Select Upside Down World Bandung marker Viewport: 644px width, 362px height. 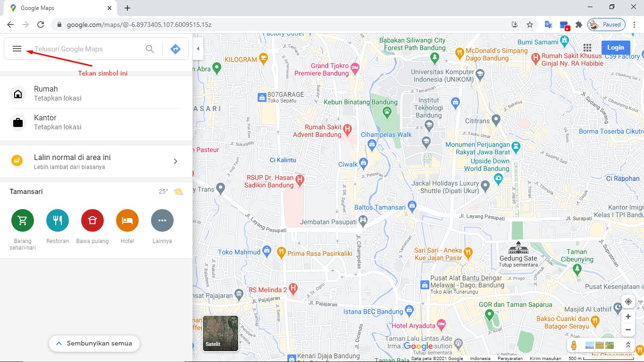click(499, 179)
